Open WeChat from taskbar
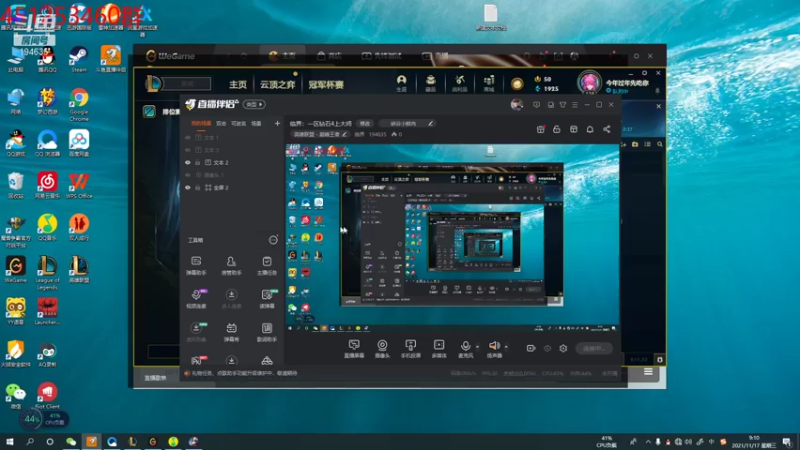The width and height of the screenshot is (800, 450). click(71, 441)
